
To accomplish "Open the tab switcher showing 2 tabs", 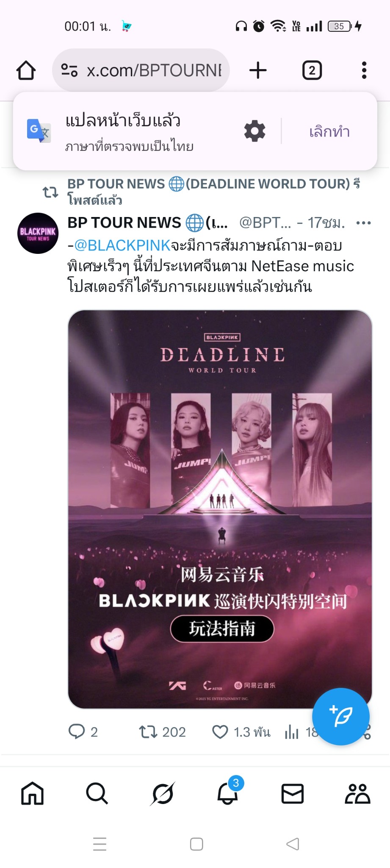I will pyautogui.click(x=312, y=70).
